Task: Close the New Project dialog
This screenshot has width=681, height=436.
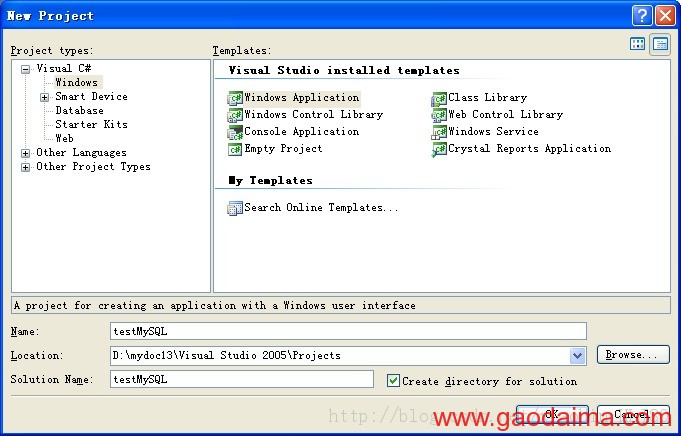Action: pyautogui.click(x=665, y=16)
